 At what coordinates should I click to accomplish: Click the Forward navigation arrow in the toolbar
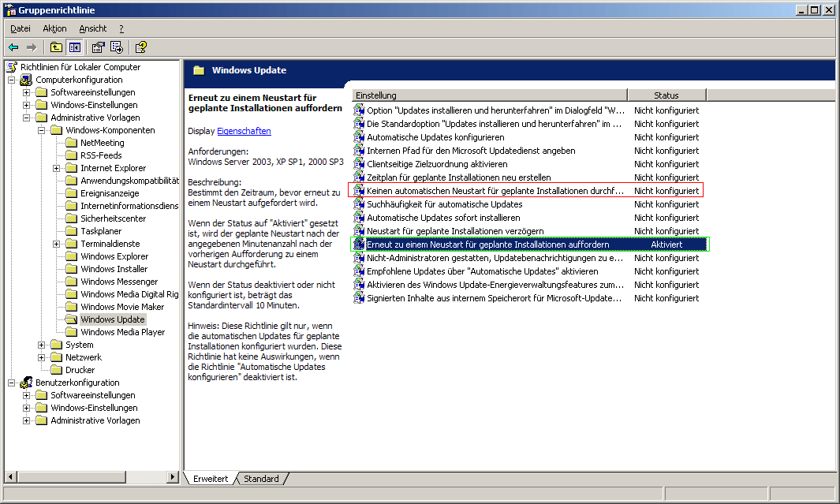30,47
